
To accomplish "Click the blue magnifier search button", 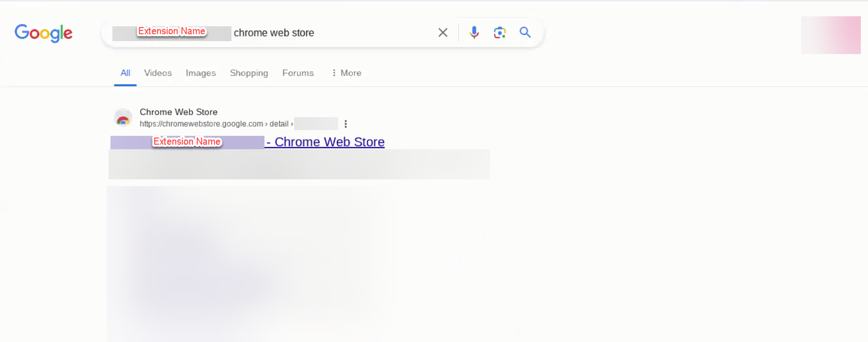I will tap(525, 33).
